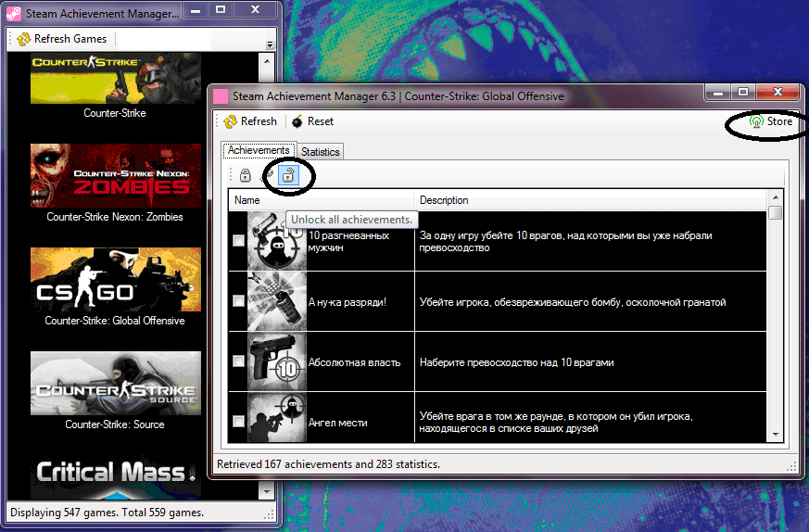Click the Invert achievements icon between the padlocks
The height and width of the screenshot is (532, 809).
pyautogui.click(x=268, y=174)
